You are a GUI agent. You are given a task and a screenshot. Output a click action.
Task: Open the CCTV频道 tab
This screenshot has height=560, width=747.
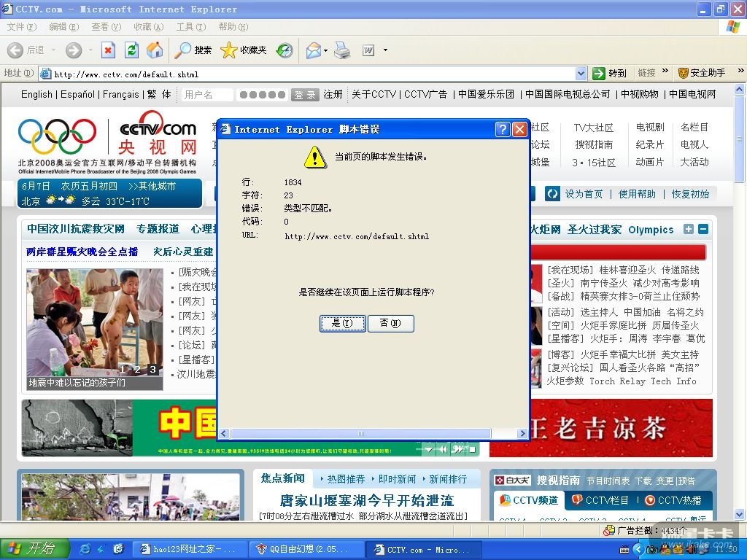coord(528,500)
